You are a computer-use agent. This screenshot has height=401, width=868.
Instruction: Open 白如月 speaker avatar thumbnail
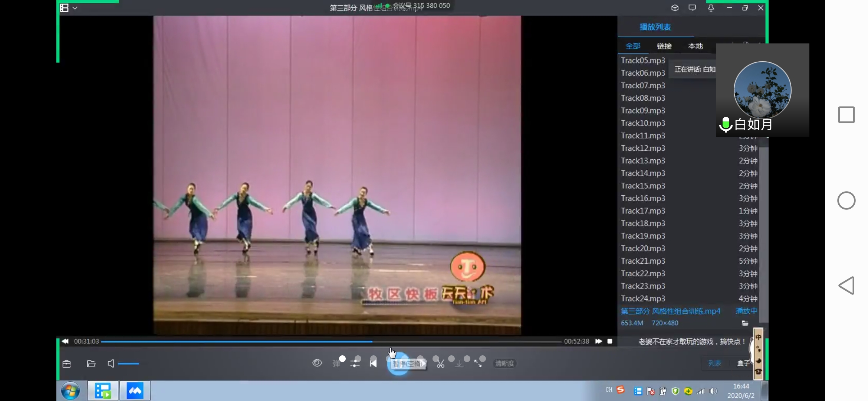[762, 90]
